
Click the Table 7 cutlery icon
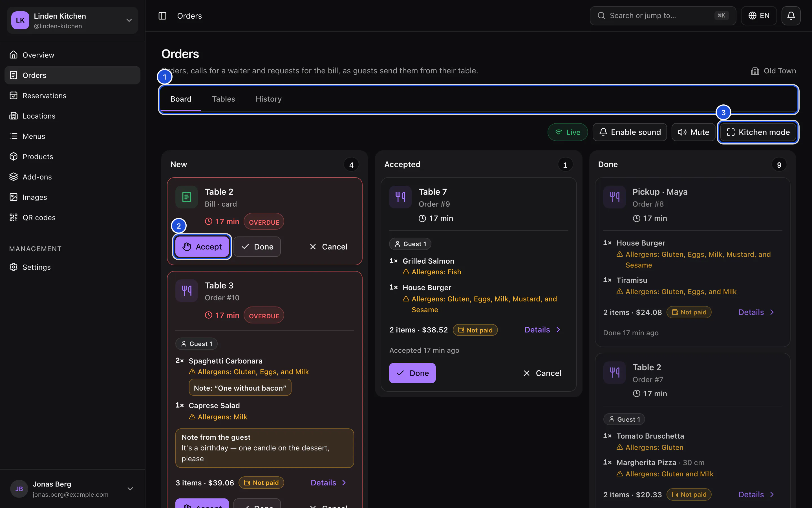coord(400,197)
